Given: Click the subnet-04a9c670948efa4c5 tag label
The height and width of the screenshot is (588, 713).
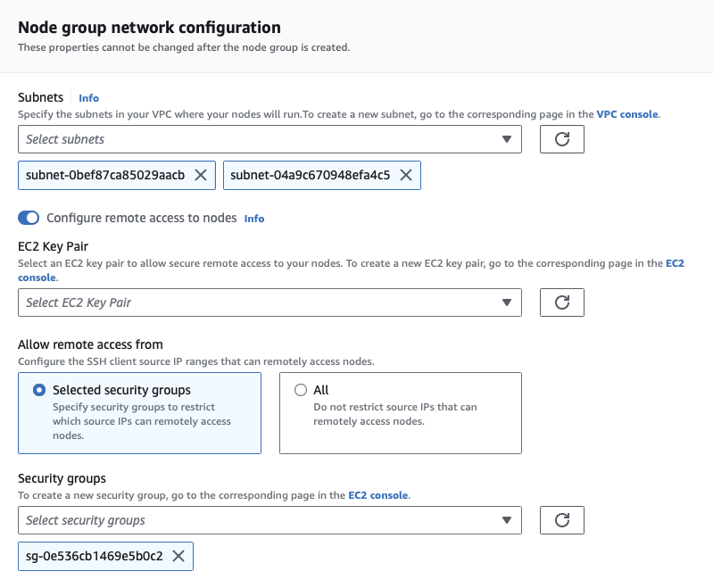Looking at the screenshot, I should 310,176.
